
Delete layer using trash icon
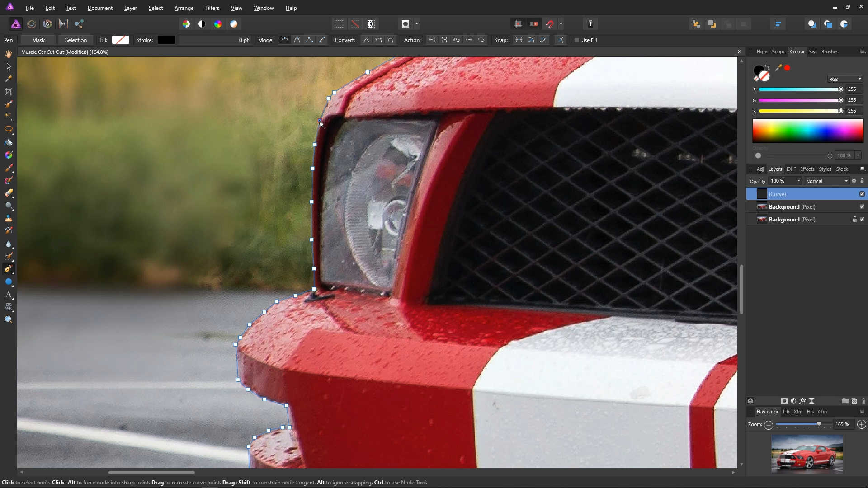coord(863,401)
